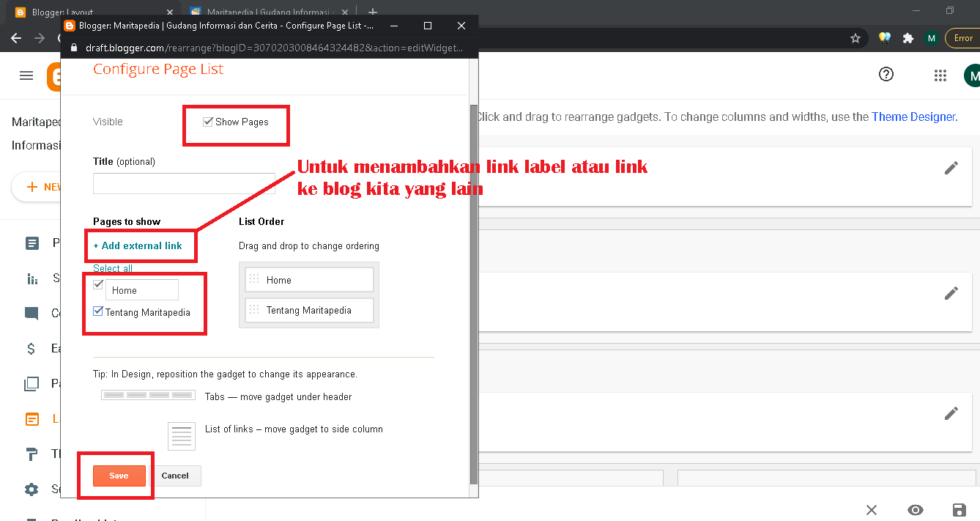Click the eye preview icon in bottom bar
The image size is (980, 521).
(915, 510)
